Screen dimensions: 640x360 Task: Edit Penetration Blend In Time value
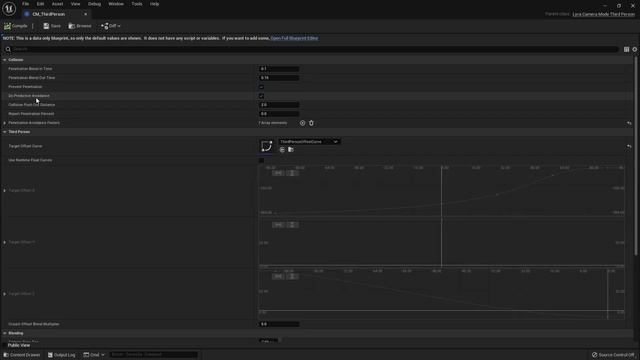279,69
